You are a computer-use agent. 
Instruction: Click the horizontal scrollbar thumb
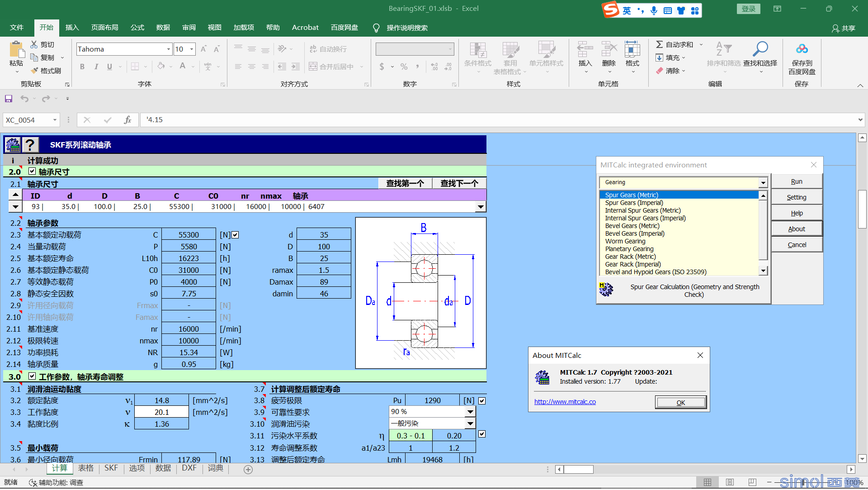click(579, 470)
